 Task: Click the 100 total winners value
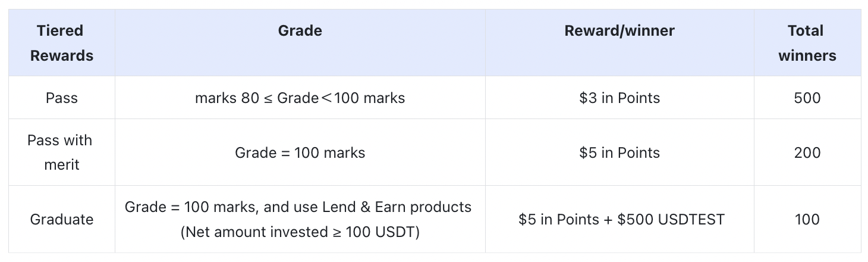807,219
